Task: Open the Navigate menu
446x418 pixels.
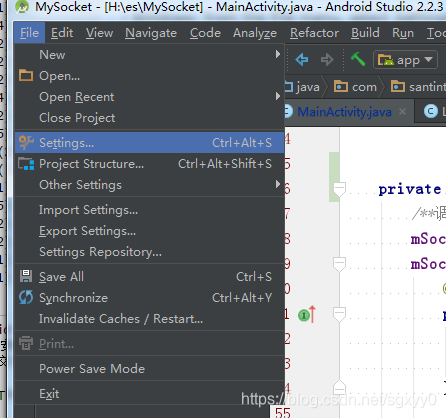Action: point(151,33)
